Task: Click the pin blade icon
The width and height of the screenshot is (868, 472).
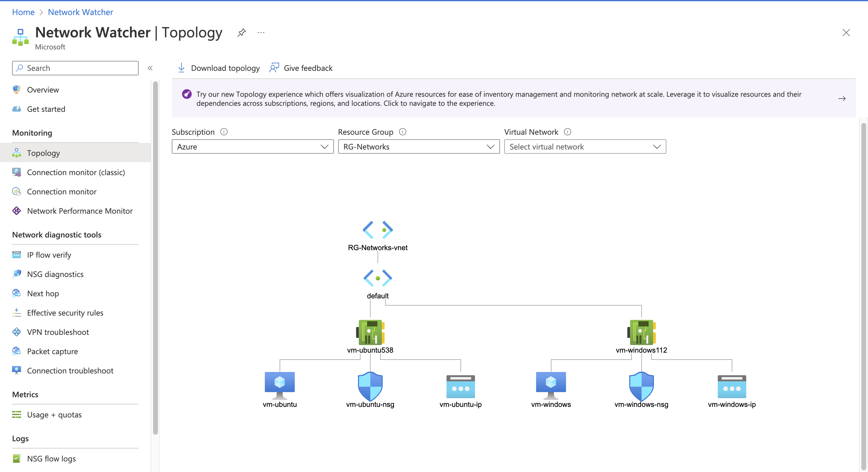Action: click(242, 32)
